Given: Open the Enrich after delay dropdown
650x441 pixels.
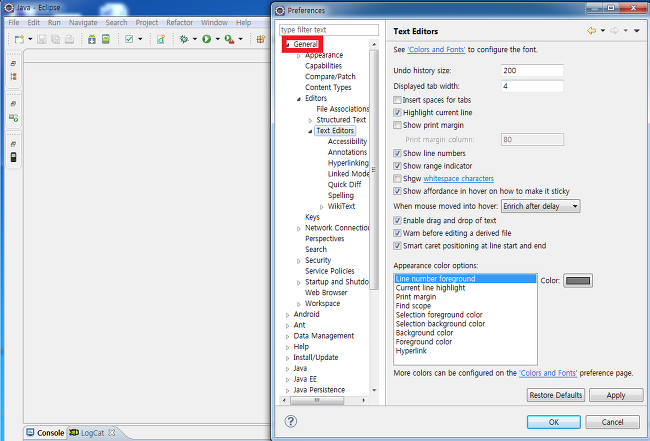Looking at the screenshot, I should click(541, 206).
